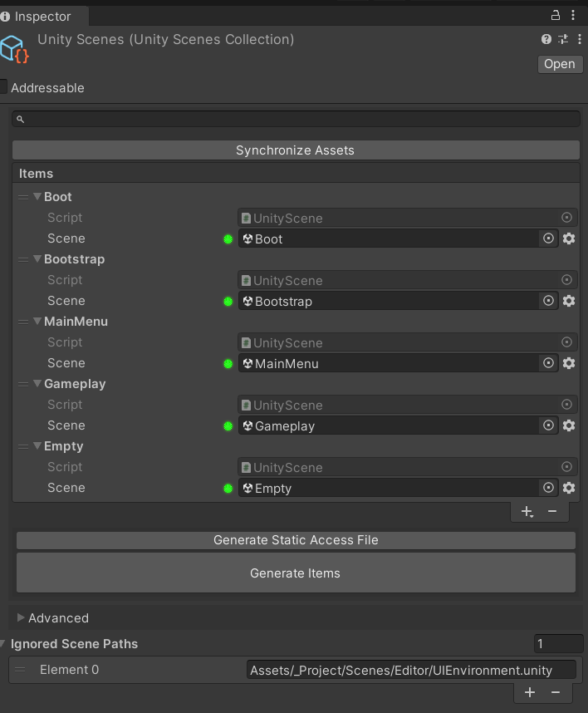Click the Synchronize Assets button

pyautogui.click(x=296, y=150)
